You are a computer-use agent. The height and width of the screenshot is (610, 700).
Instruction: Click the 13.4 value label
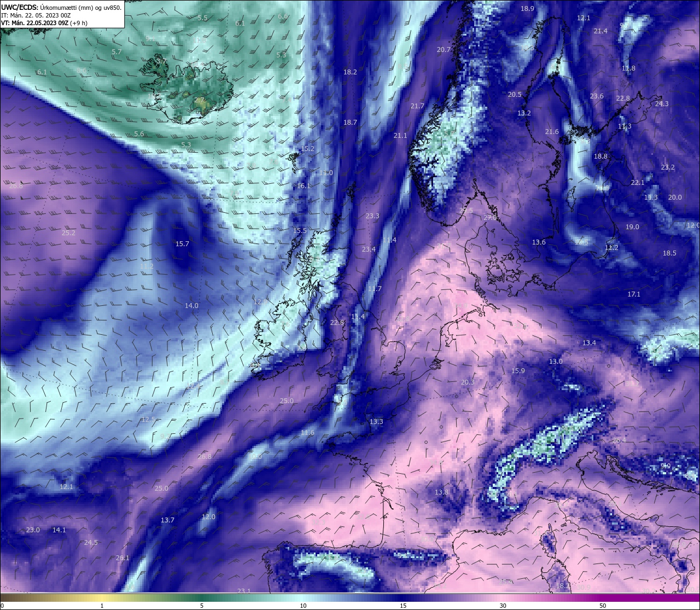click(589, 343)
